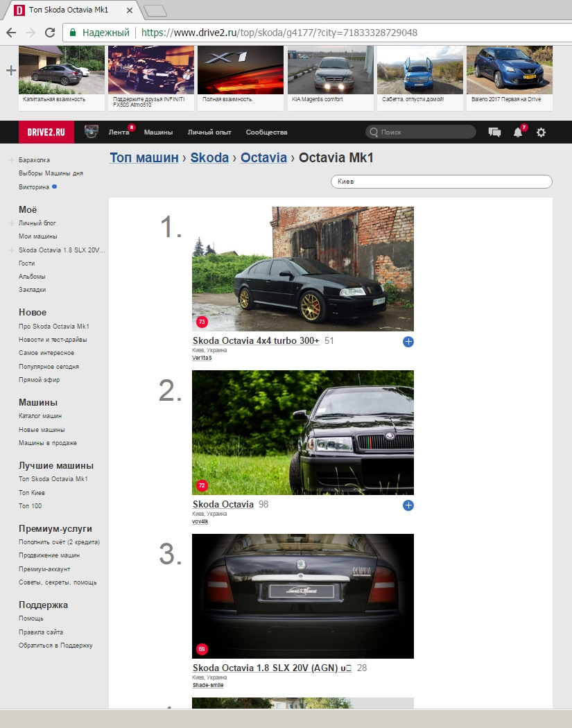The width and height of the screenshot is (572, 728).
Task: Click the plus icon left of promo thumbnails
Action: click(10, 71)
